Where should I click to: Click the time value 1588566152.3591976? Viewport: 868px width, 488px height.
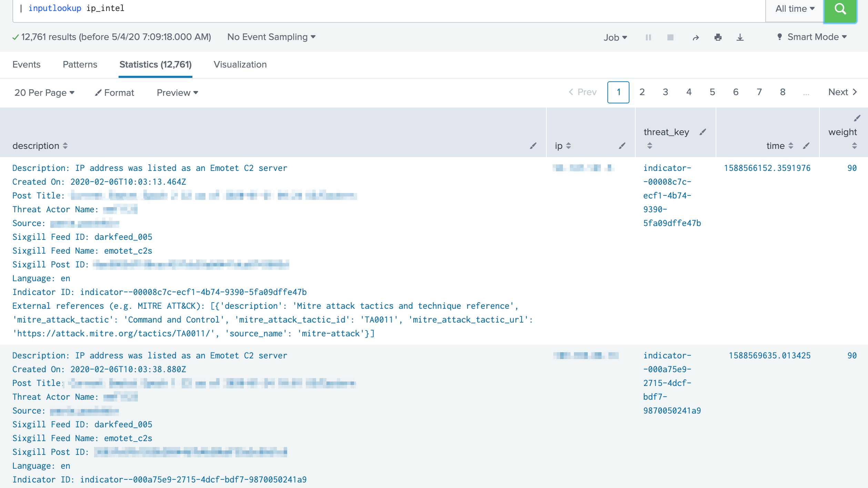[x=767, y=168]
